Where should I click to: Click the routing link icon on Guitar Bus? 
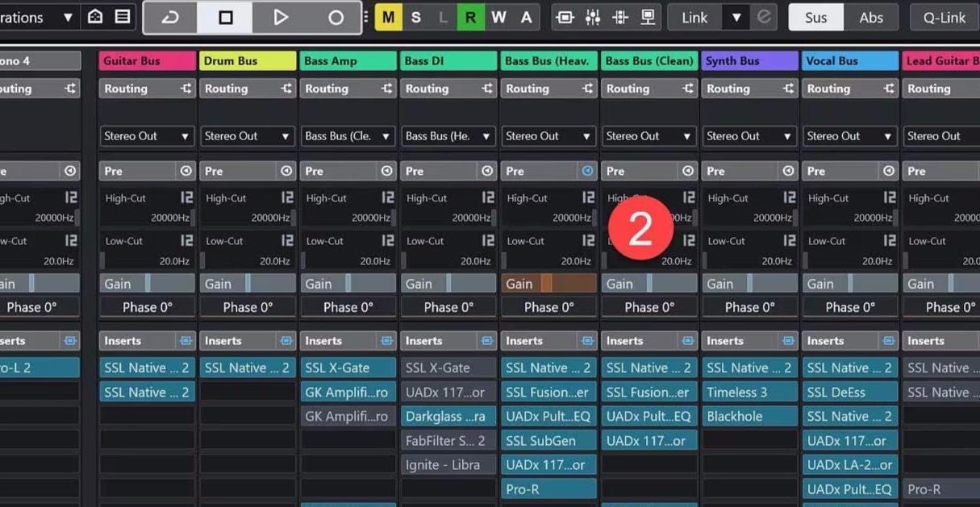tap(186, 89)
